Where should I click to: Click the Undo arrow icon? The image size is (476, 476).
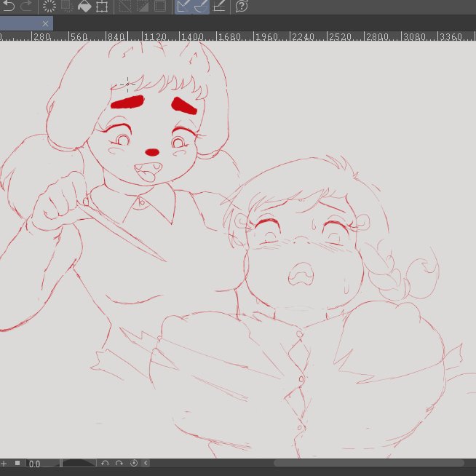(9, 7)
